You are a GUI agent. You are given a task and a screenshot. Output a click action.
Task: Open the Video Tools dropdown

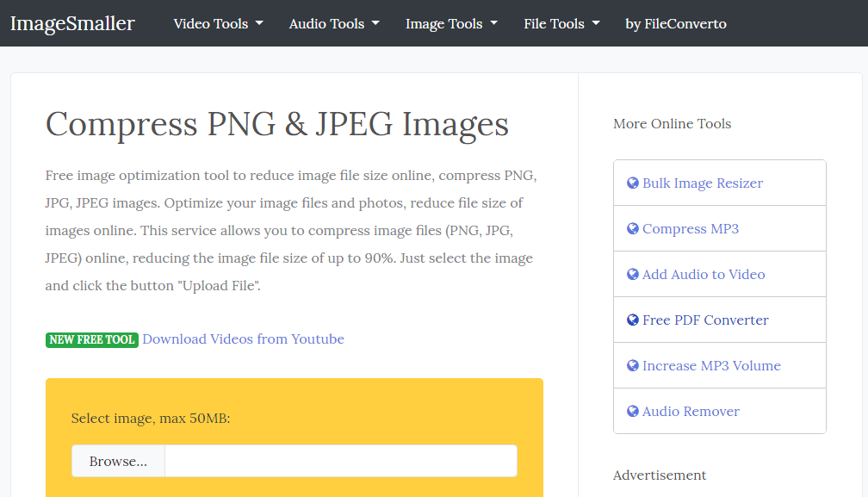(x=218, y=23)
